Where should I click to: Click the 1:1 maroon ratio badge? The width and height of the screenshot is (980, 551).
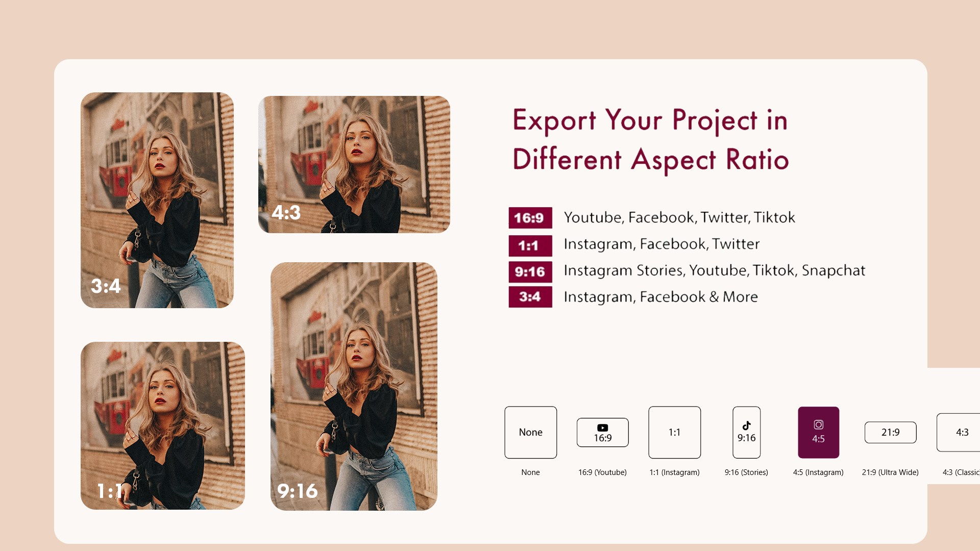point(530,245)
